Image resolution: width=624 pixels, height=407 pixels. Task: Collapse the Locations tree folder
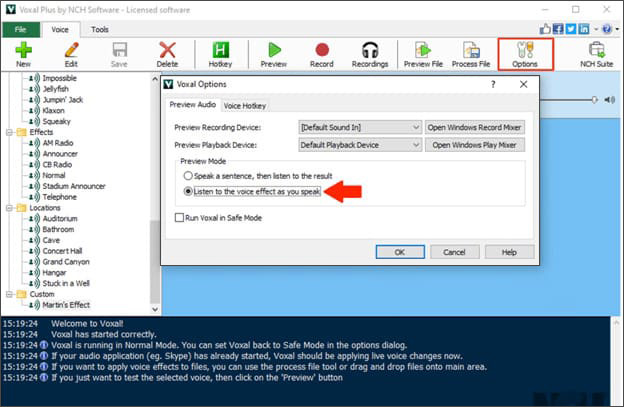coord(9,208)
